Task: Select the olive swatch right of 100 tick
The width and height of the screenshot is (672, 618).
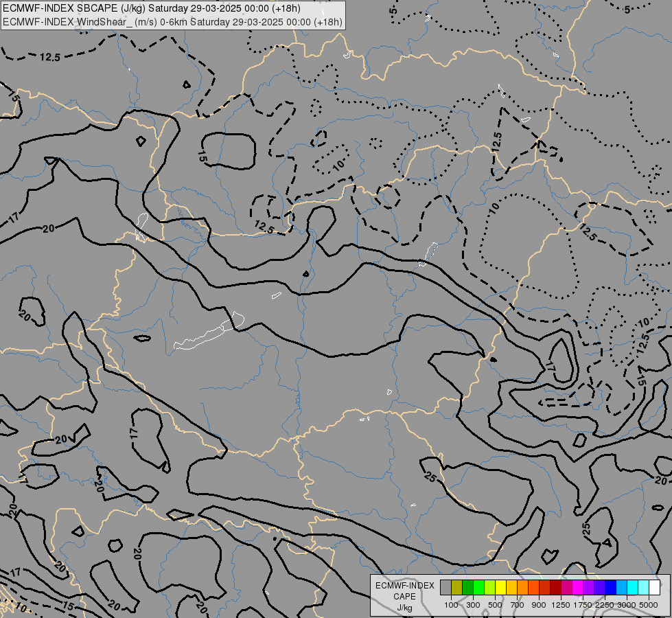Action: tap(457, 587)
